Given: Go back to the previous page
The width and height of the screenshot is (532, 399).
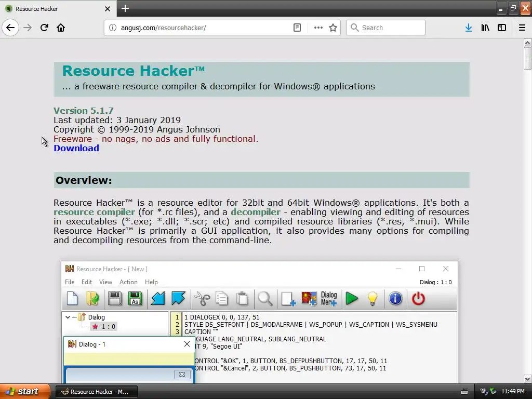Looking at the screenshot, I should click(x=10, y=28).
